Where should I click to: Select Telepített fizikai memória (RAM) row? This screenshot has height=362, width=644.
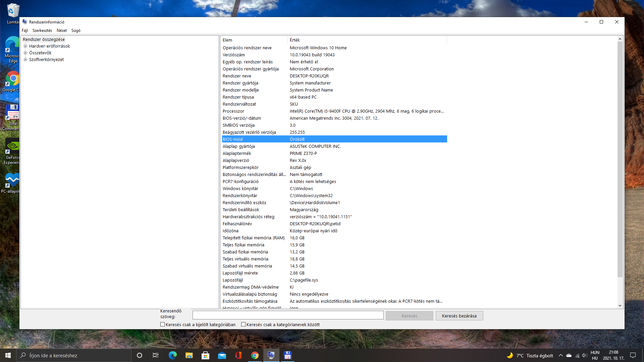(x=334, y=238)
